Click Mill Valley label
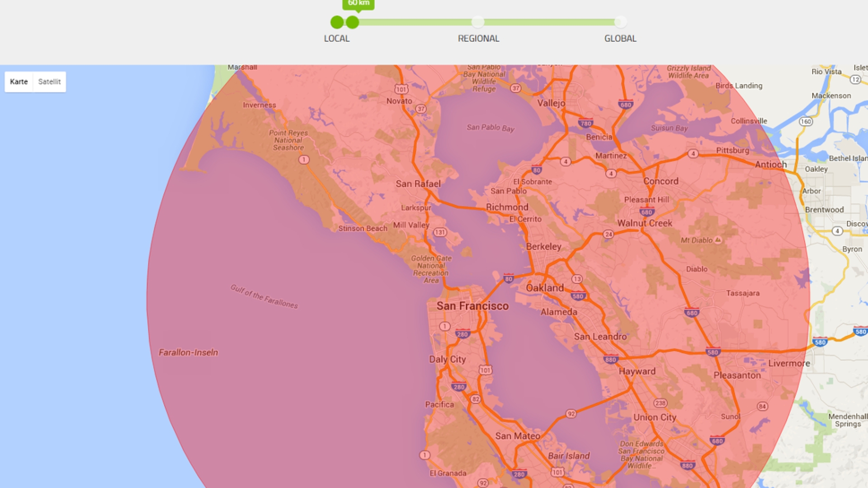The height and width of the screenshot is (488, 868). click(411, 225)
